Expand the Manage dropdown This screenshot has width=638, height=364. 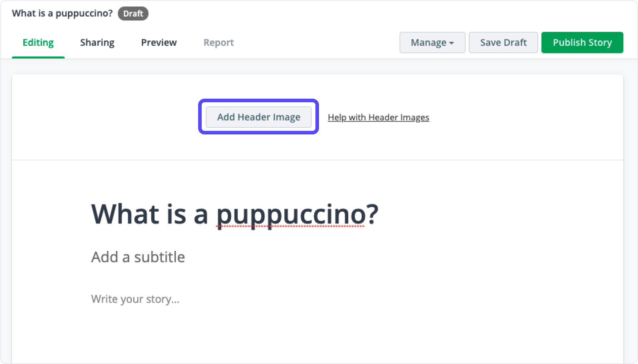[x=432, y=43]
